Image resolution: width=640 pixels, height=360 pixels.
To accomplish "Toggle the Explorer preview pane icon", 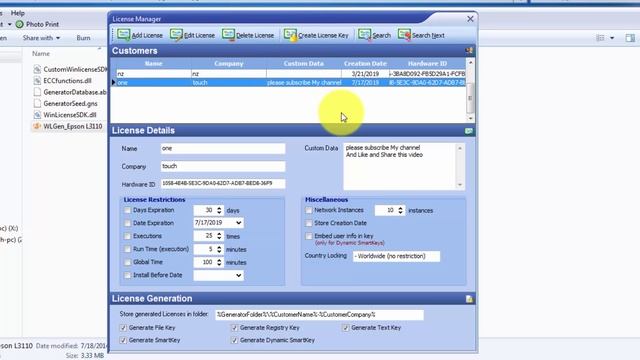I will [x=630, y=38].
